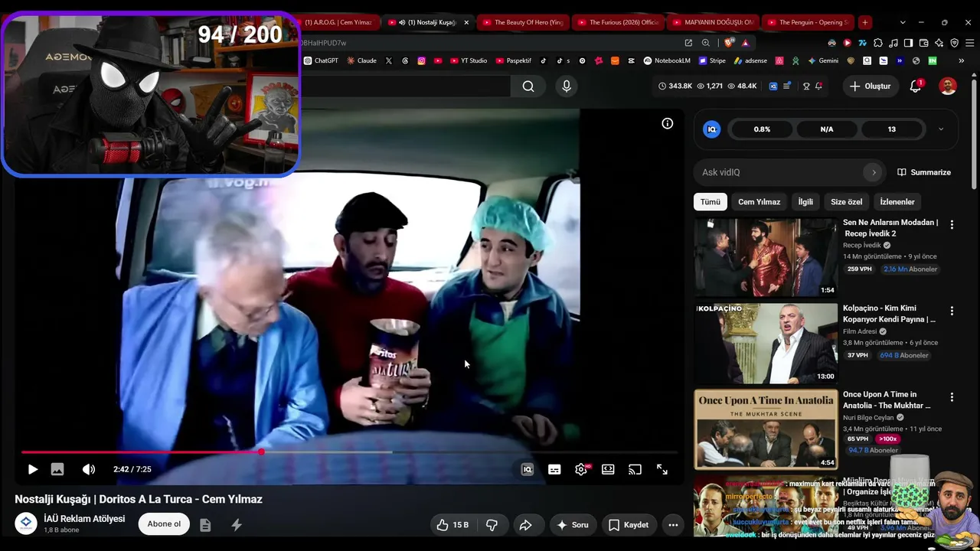Select the Tümü filter chip
Screen dimensions: 980x551
(x=710, y=202)
